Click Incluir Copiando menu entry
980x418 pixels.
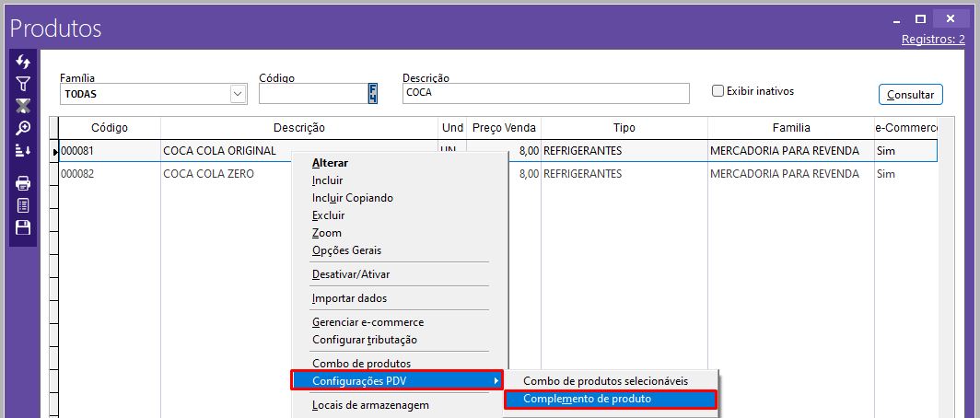354,198
